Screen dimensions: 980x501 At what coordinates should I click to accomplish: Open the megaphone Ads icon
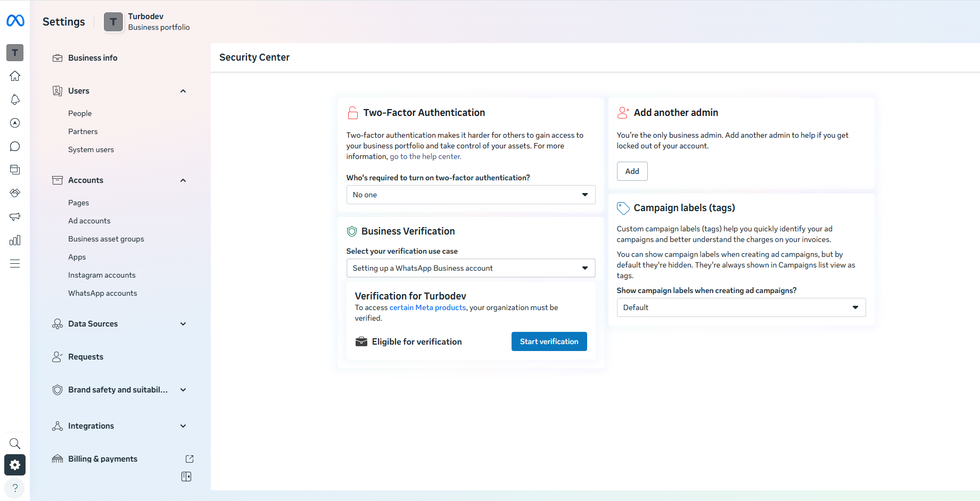[15, 216]
